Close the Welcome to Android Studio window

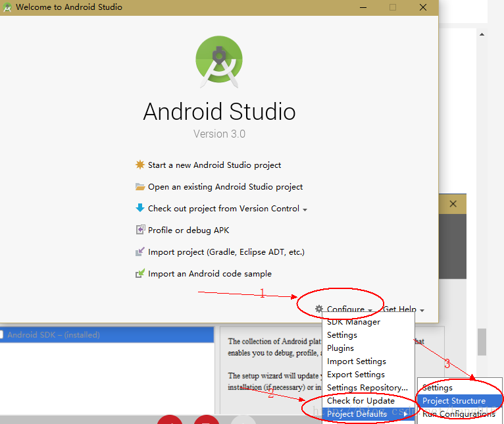coord(423,7)
